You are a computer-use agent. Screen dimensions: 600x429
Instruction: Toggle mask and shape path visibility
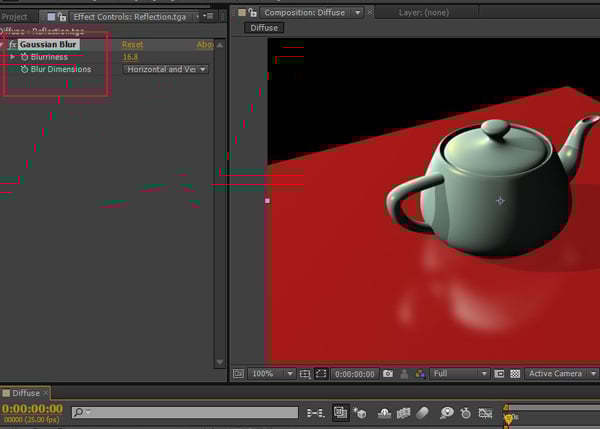pos(321,374)
